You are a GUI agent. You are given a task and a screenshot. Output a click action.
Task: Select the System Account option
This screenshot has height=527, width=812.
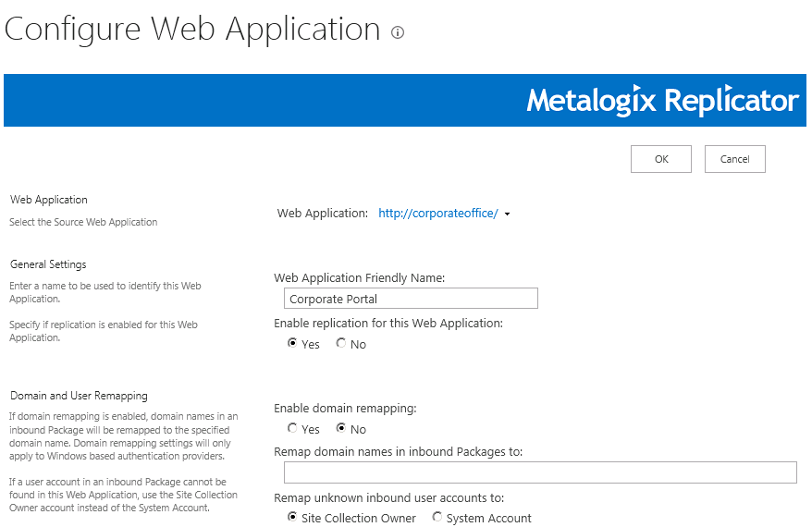(x=437, y=518)
